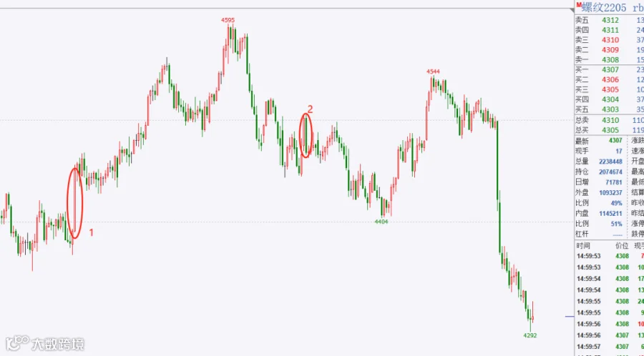
Task: Click the 4292 bottom price label
Action: click(x=530, y=335)
